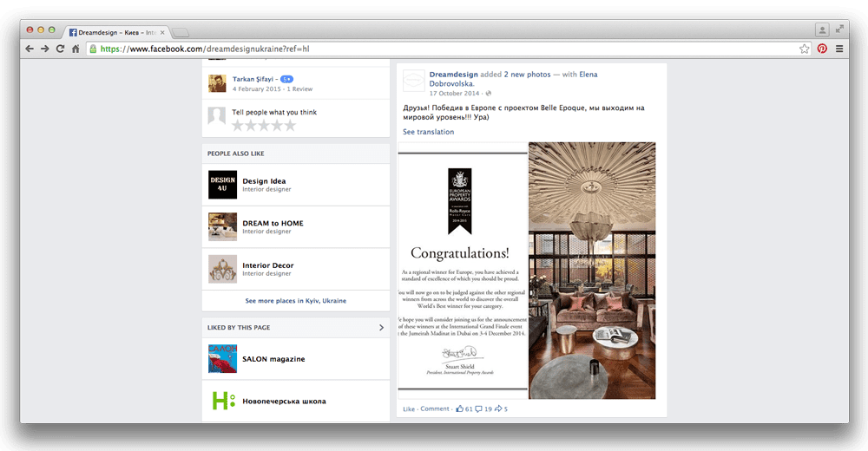The height and width of the screenshot is (451, 868).
Task: Close the Dreamdesign tab with X
Action: click(162, 33)
